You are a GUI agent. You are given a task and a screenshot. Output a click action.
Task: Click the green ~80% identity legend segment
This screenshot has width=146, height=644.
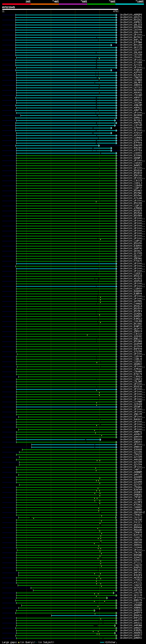pyautogui.click(x=101, y=4)
